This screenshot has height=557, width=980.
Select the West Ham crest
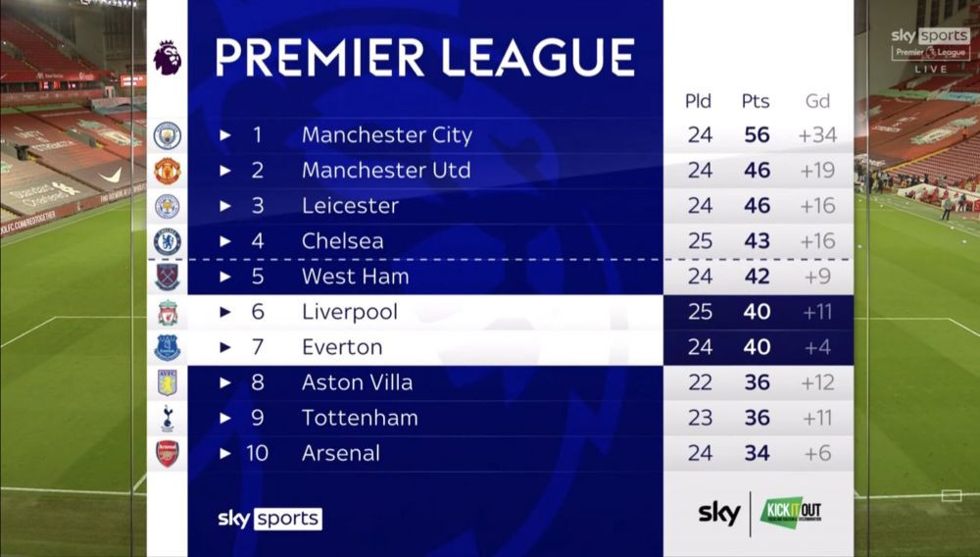pyautogui.click(x=168, y=277)
